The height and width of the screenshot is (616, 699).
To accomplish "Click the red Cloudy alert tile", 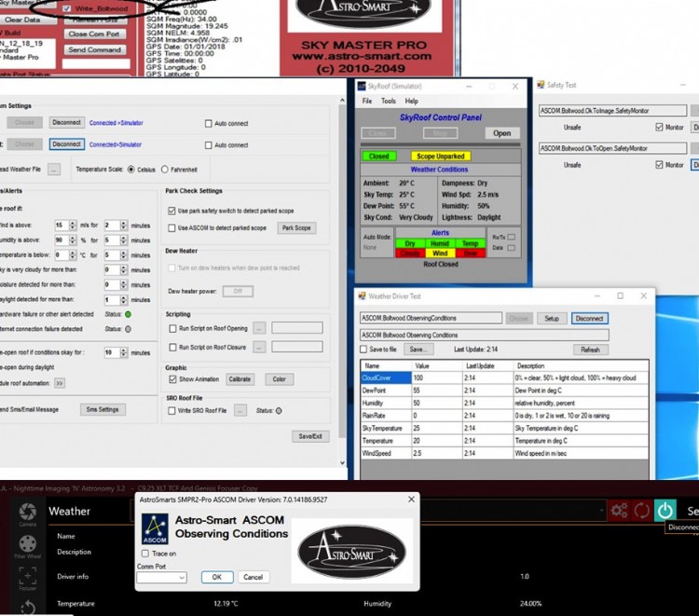I will coord(410,253).
